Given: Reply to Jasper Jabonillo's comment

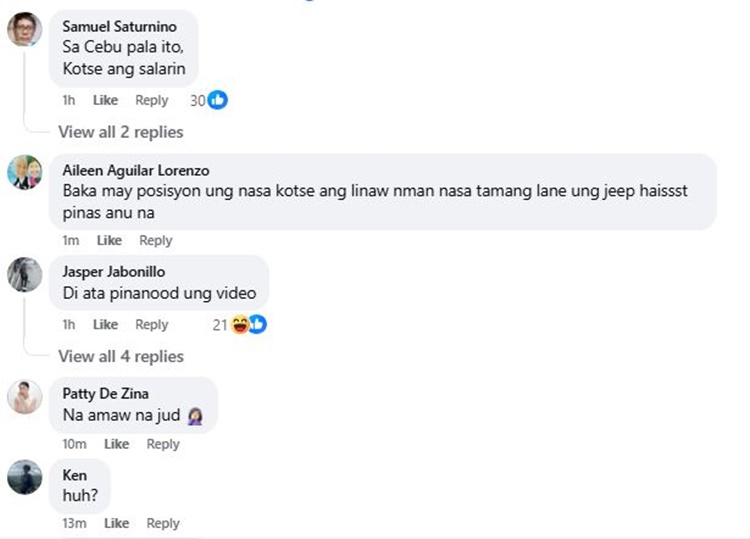Looking at the screenshot, I should (152, 324).
